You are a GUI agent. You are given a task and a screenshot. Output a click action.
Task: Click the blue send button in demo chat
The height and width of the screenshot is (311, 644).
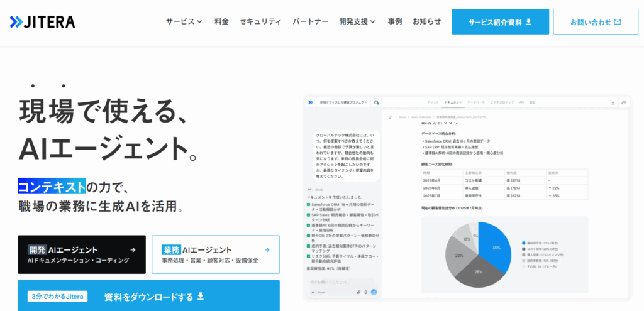tap(374, 292)
